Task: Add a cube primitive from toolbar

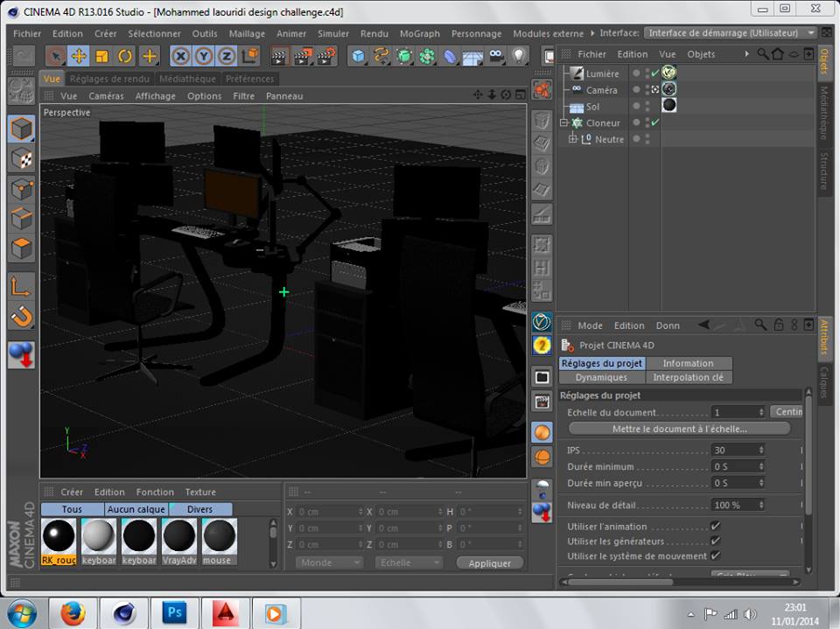Action: click(359, 56)
